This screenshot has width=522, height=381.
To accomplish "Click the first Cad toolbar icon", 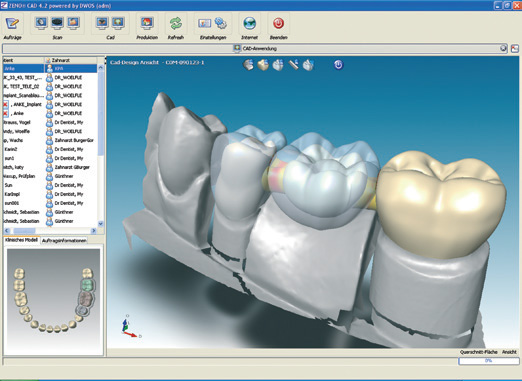I will coord(102,23).
